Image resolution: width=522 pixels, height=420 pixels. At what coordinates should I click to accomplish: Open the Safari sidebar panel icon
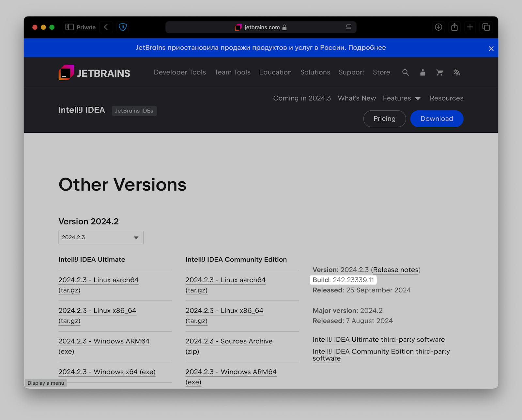coord(69,27)
